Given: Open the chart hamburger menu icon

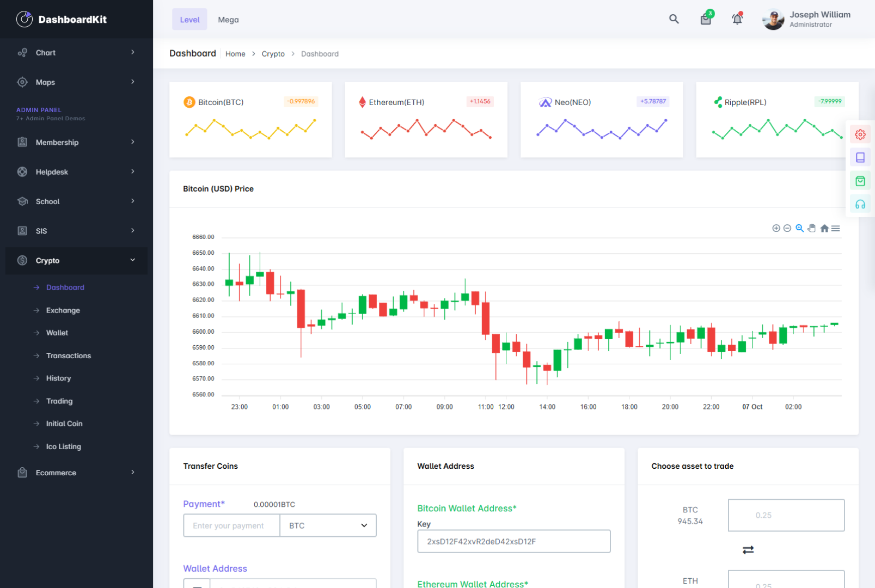Looking at the screenshot, I should click(x=836, y=229).
